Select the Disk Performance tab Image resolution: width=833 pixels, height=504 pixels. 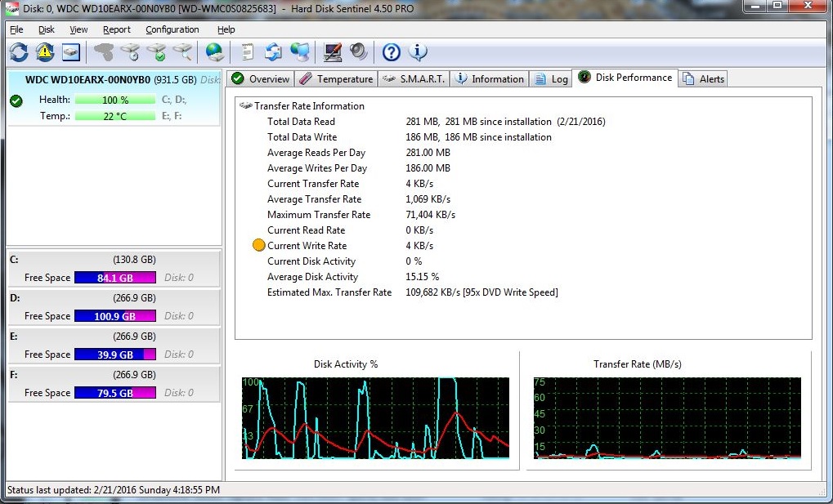625,78
